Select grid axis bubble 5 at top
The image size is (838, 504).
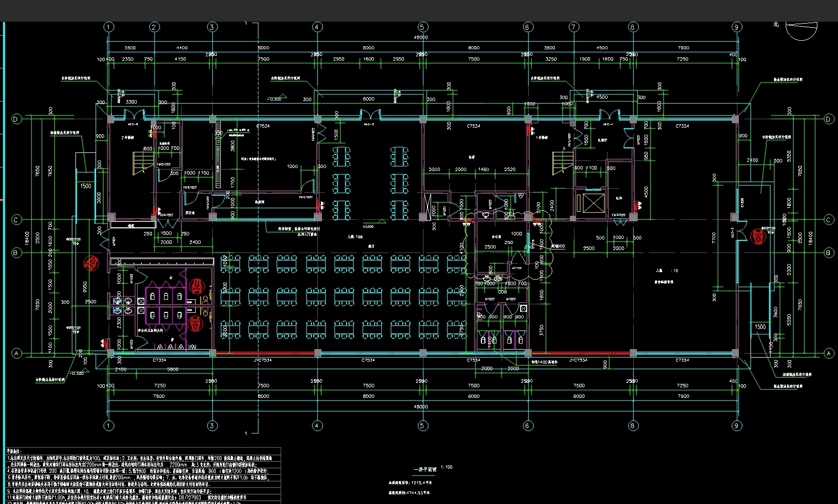pos(422,27)
